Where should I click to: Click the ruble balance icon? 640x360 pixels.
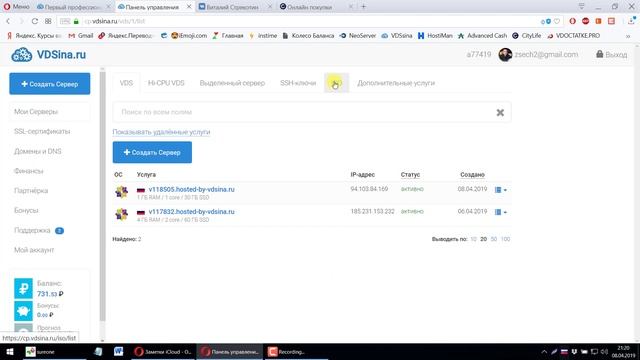point(23,288)
